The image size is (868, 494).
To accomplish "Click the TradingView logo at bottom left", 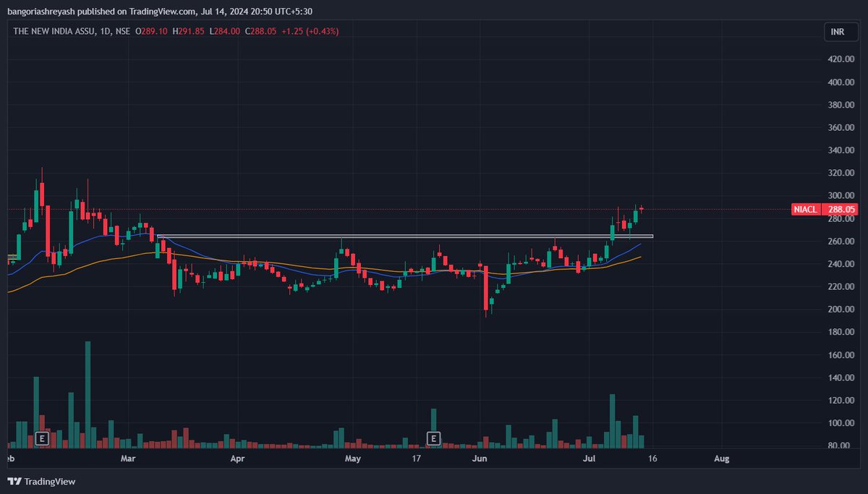I will point(41,482).
